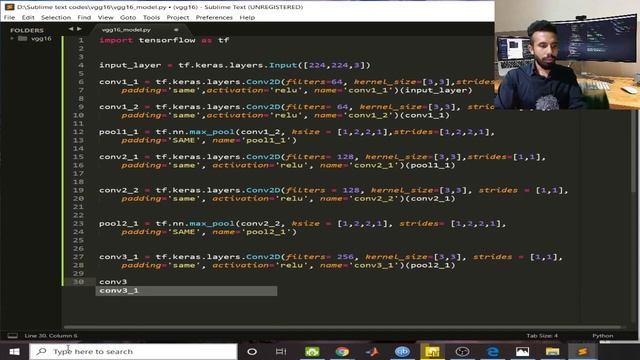This screenshot has height=360, width=640.
Task: Open MATLAB from taskbar
Action: pyautogui.click(x=372, y=351)
